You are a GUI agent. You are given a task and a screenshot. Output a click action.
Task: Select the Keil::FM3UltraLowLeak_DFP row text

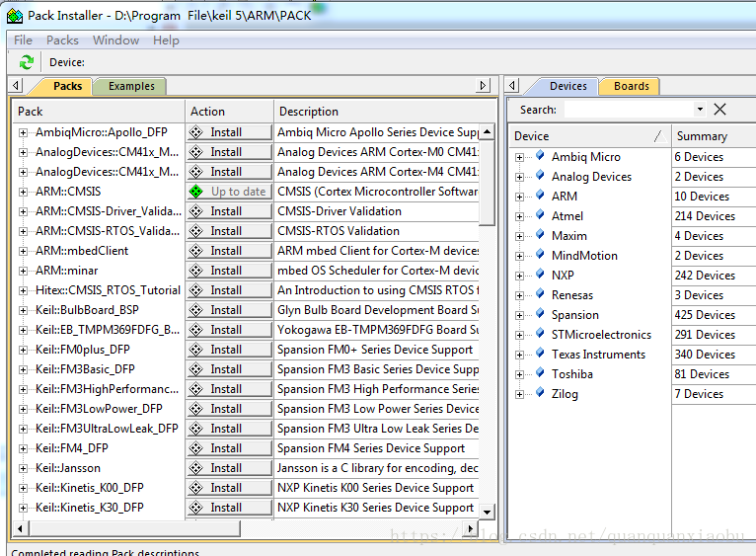point(107,429)
